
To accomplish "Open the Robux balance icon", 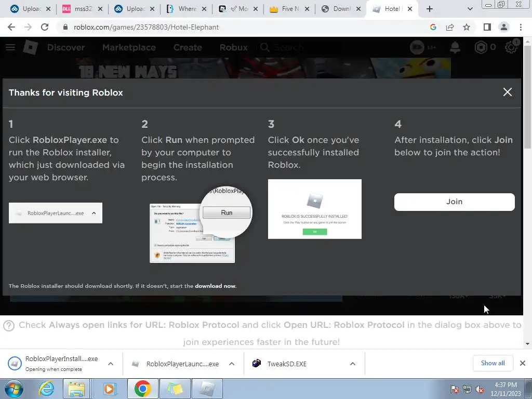I will (x=481, y=47).
